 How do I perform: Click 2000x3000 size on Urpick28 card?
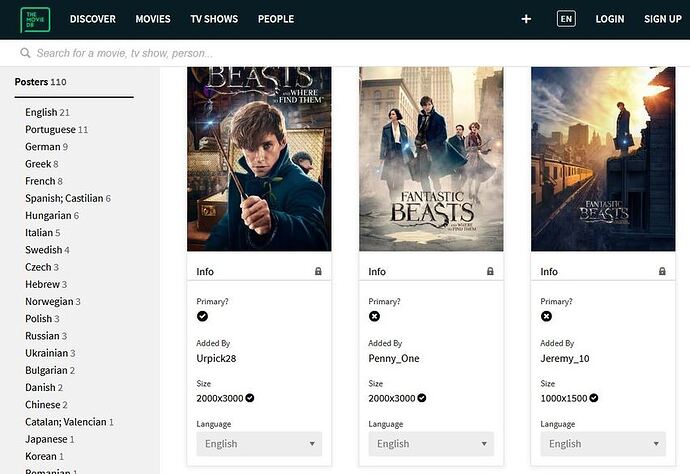220,398
